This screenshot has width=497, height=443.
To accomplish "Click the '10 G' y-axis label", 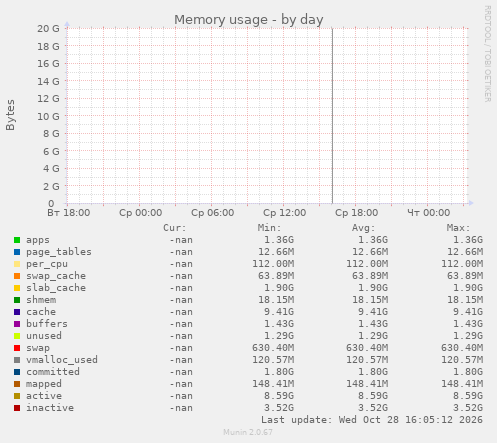I will click(48, 117).
